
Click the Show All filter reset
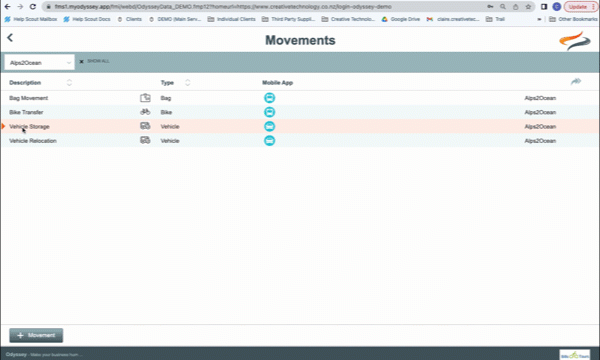pyautogui.click(x=95, y=61)
